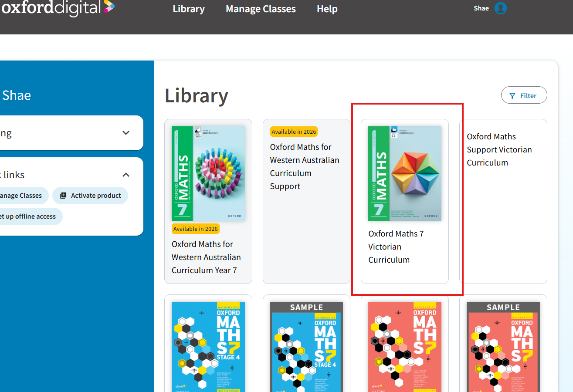Open the Help menu item

pos(327,9)
